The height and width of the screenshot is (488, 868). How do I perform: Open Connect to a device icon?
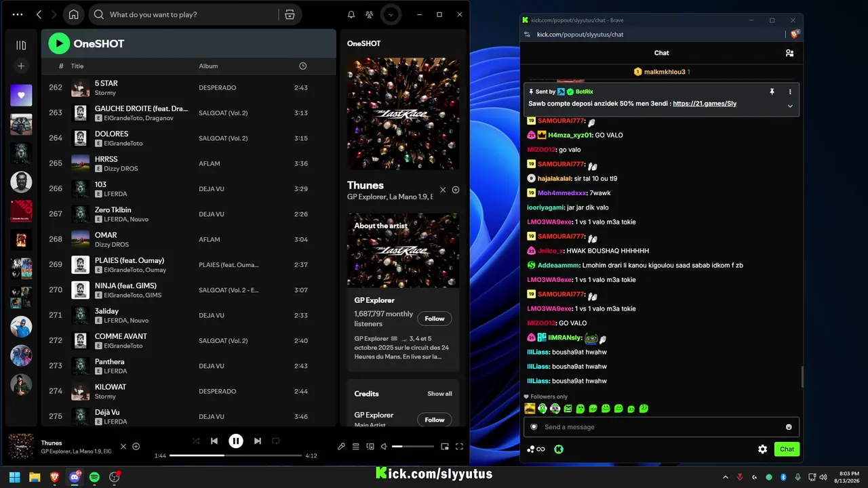[x=370, y=447]
